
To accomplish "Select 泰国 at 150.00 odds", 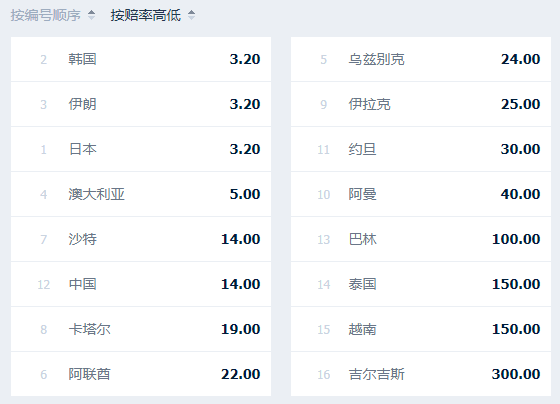I will [x=421, y=284].
